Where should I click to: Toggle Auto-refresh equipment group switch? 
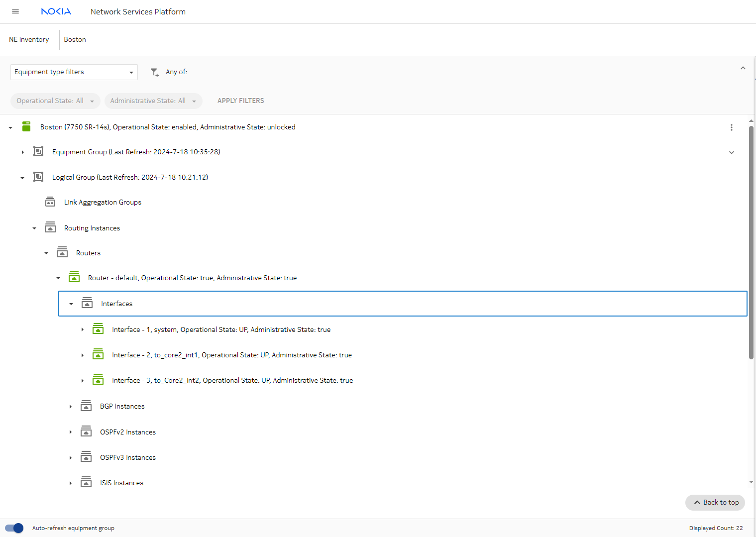(x=14, y=528)
